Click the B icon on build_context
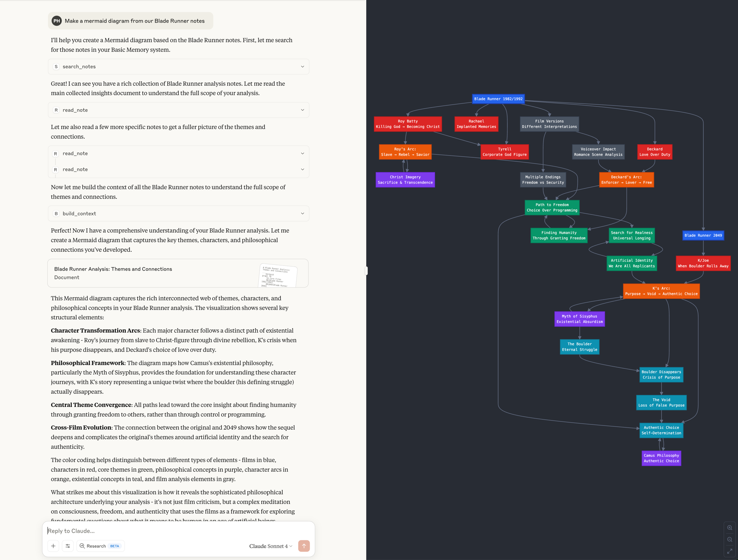 pyautogui.click(x=56, y=213)
